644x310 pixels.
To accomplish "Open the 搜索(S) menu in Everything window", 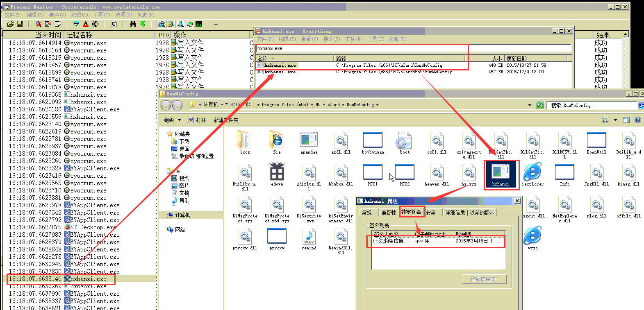I will point(332,39).
